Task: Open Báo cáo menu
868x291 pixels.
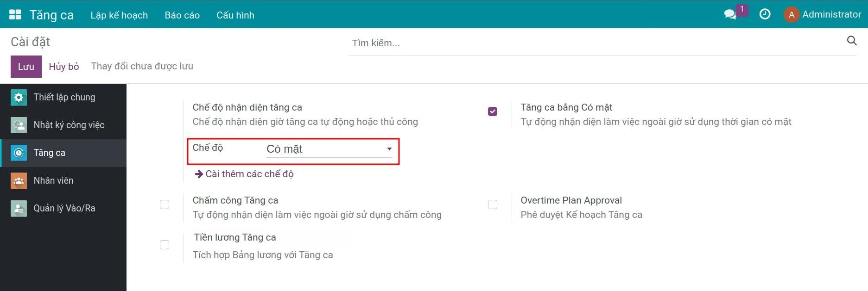Action: coord(182,15)
